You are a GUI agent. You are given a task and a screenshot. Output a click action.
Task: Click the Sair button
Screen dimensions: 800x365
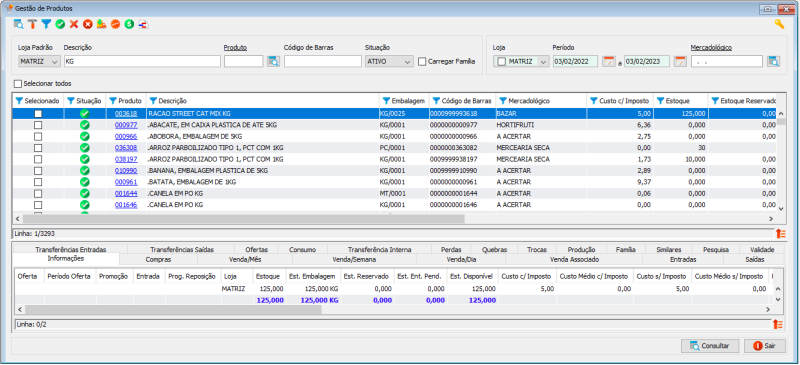(764, 346)
